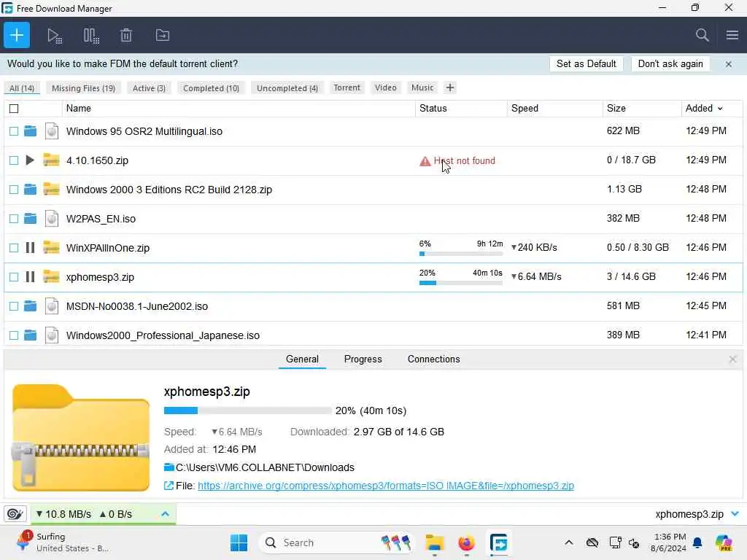Image resolution: width=747 pixels, height=560 pixels.
Task: Click the Set as Default button
Action: tap(586, 64)
